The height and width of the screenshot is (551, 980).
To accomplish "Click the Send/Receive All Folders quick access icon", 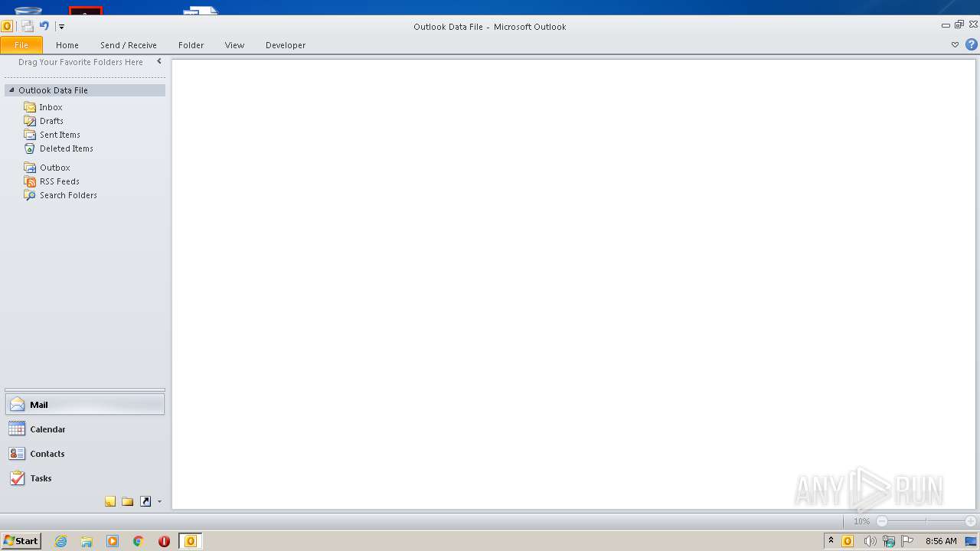I will pos(28,26).
